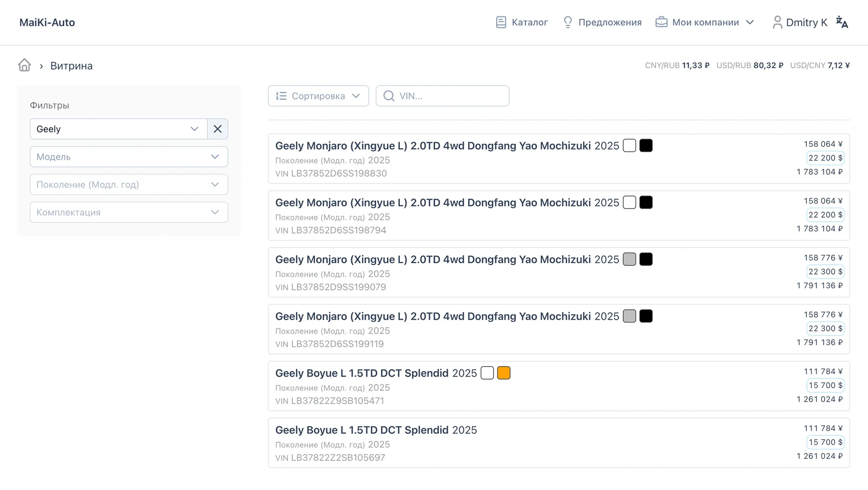The width and height of the screenshot is (868, 490).
Task: Click the Мои компании briefcase icon
Action: click(661, 22)
